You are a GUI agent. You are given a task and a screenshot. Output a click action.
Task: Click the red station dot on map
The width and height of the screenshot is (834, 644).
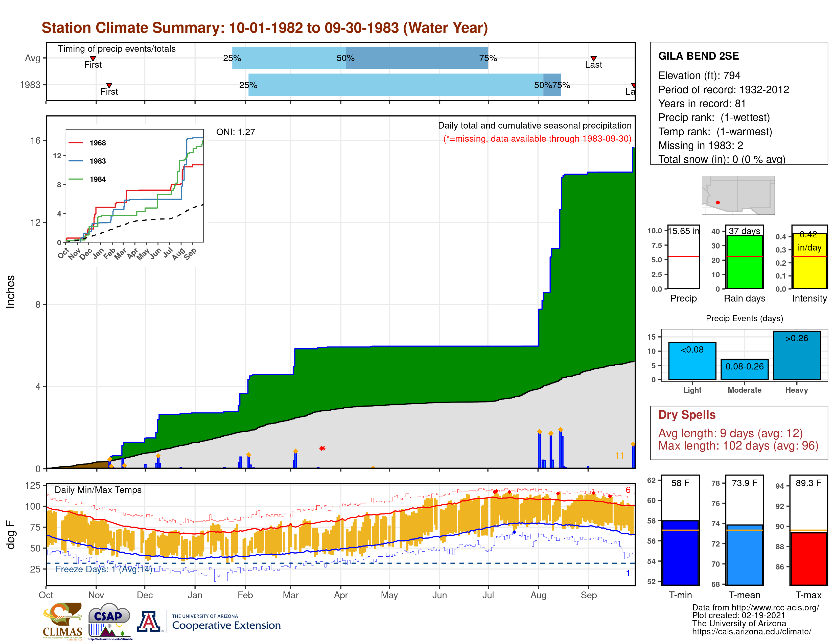coord(718,203)
